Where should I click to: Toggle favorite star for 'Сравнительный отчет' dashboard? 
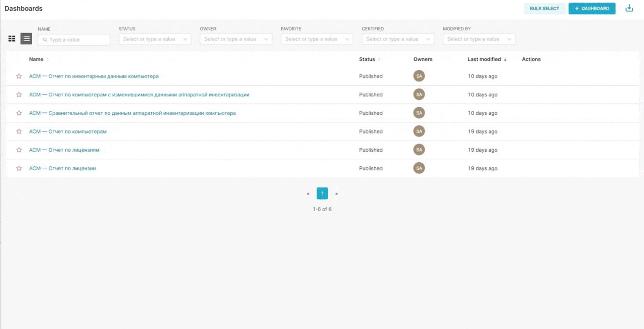[19, 113]
